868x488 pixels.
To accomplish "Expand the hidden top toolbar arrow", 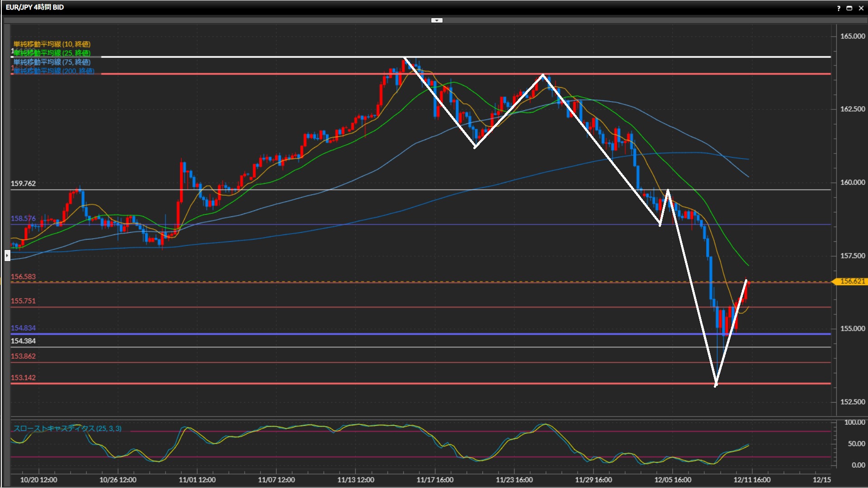I will click(437, 20).
